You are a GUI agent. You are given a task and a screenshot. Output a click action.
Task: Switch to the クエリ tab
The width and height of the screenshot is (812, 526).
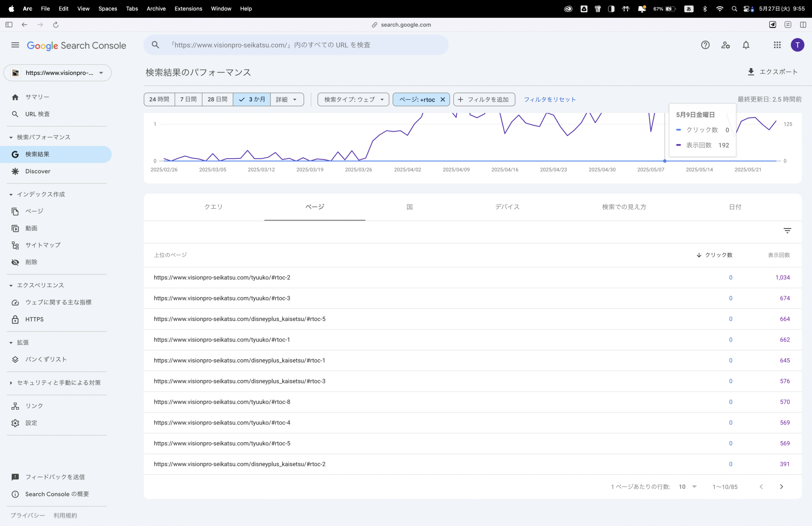[213, 207]
